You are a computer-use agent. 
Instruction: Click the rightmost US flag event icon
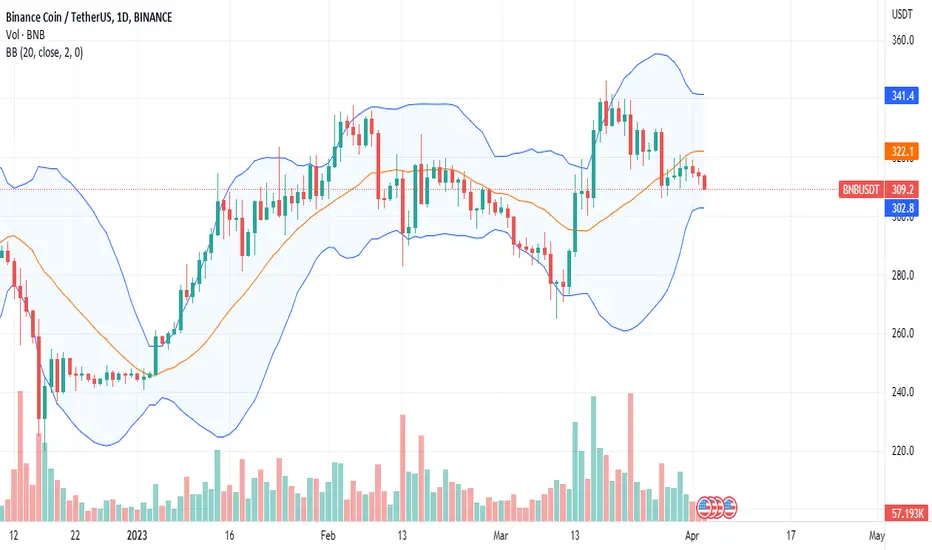coord(729,508)
